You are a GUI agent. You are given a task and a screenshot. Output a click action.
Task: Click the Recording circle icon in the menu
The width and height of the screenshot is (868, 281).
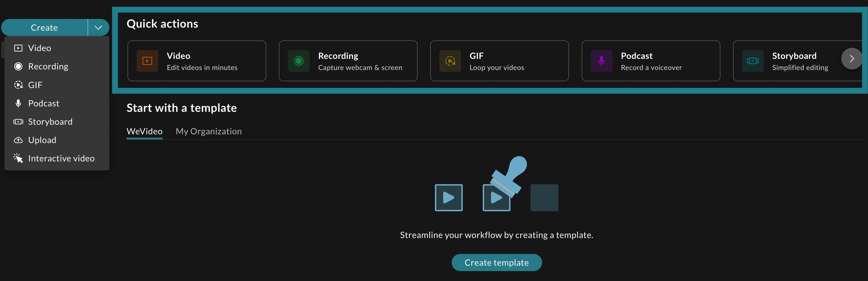coord(18,66)
